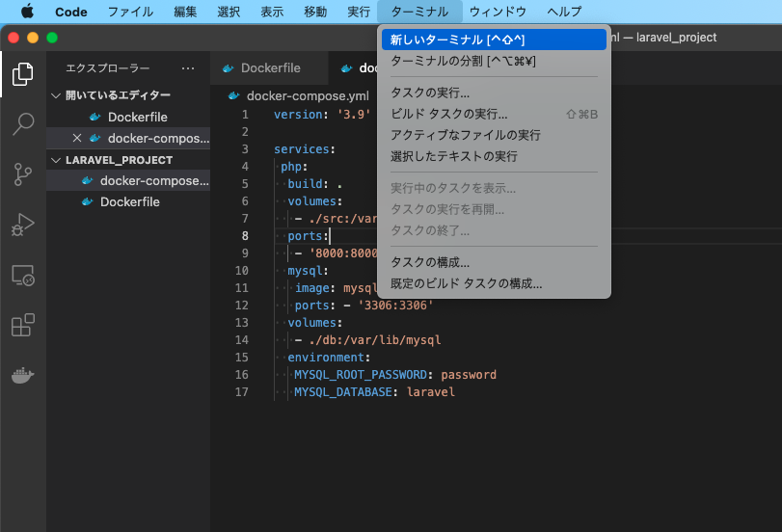Open the Extensions view

(22, 325)
